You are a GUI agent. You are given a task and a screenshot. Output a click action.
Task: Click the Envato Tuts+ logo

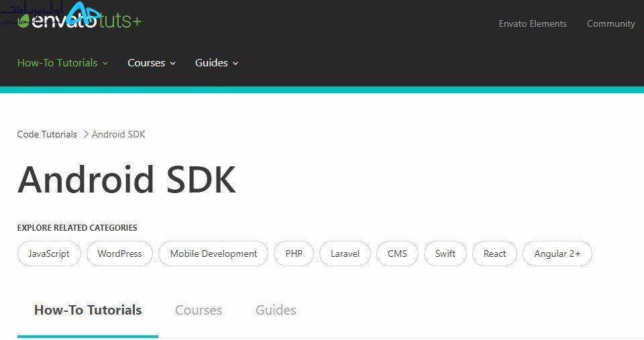(80, 21)
